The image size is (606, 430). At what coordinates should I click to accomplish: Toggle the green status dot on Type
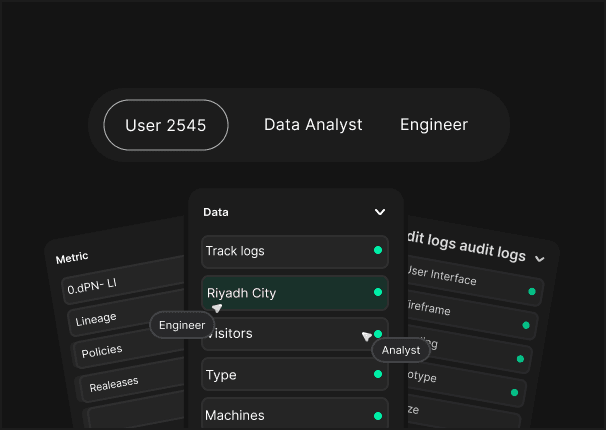[x=377, y=375]
